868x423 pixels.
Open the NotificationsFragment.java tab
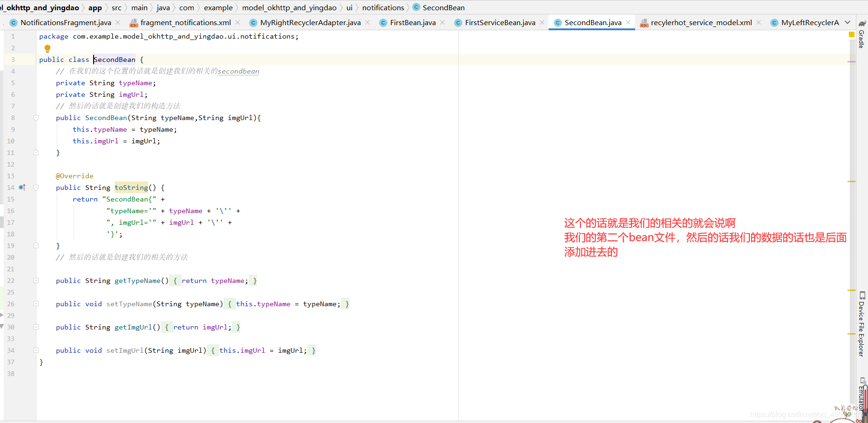[66, 22]
